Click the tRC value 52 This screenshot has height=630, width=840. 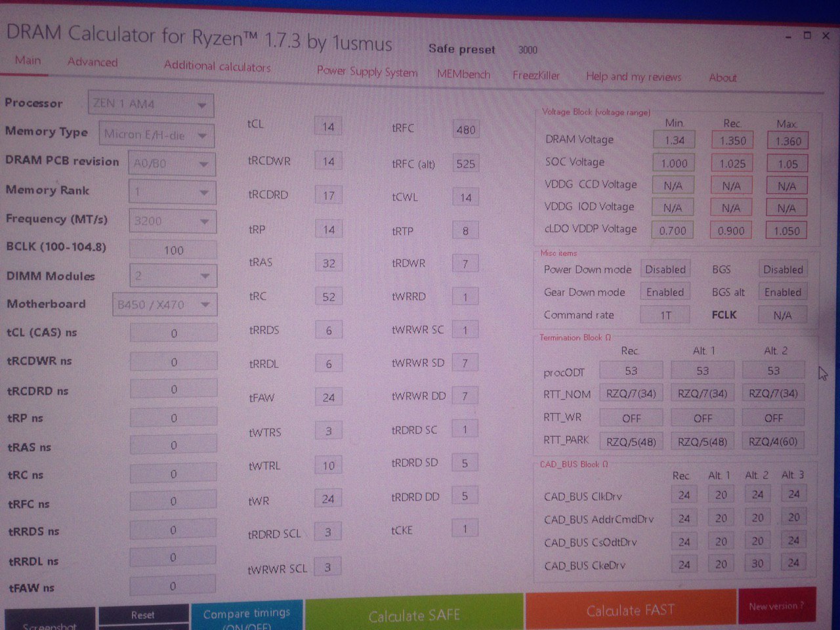tap(328, 297)
